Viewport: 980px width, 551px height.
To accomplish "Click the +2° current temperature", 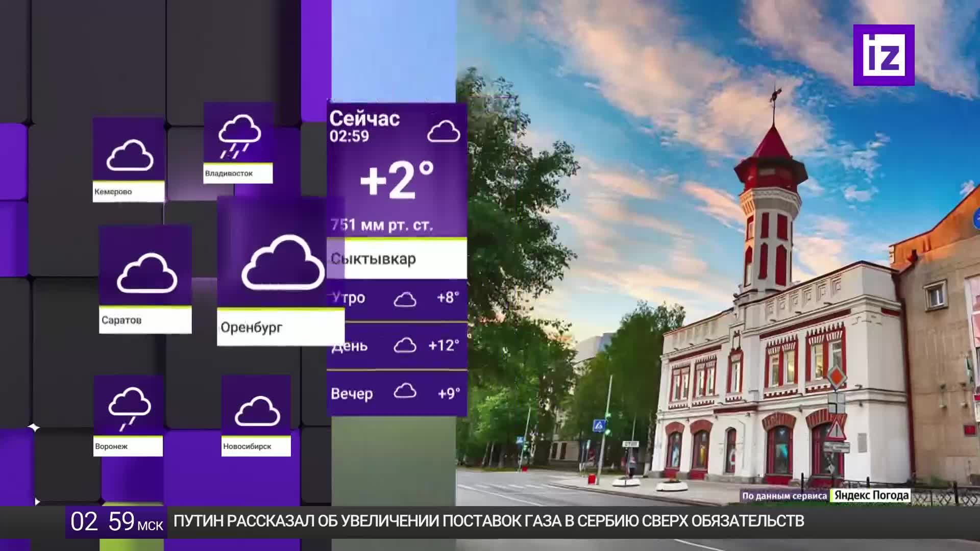I will pyautogui.click(x=397, y=180).
